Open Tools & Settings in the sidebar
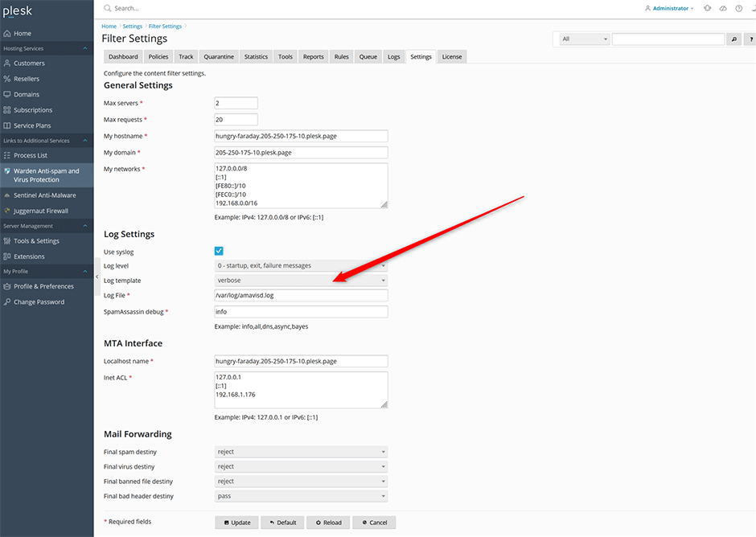Image resolution: width=756 pixels, height=537 pixels. tap(42, 240)
